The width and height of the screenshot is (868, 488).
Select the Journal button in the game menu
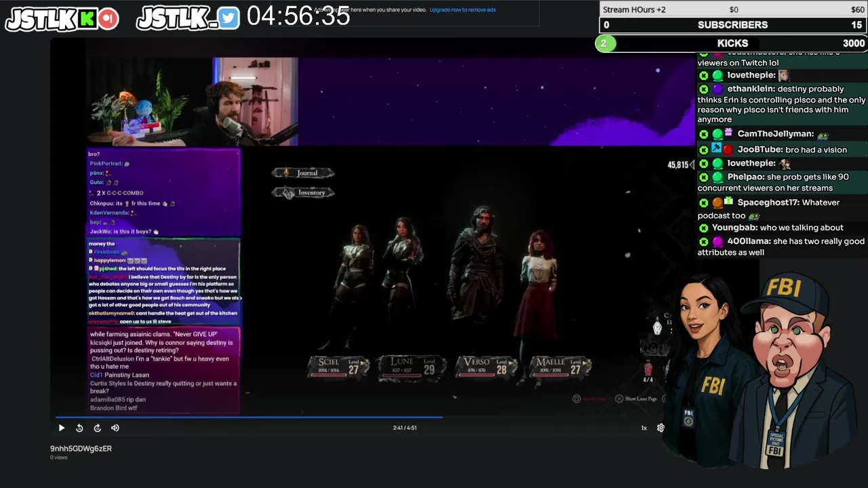tap(303, 173)
